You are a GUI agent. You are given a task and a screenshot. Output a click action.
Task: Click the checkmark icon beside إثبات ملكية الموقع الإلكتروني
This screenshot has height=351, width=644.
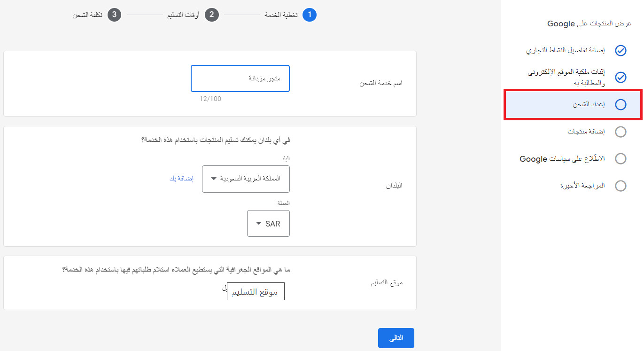pos(621,77)
